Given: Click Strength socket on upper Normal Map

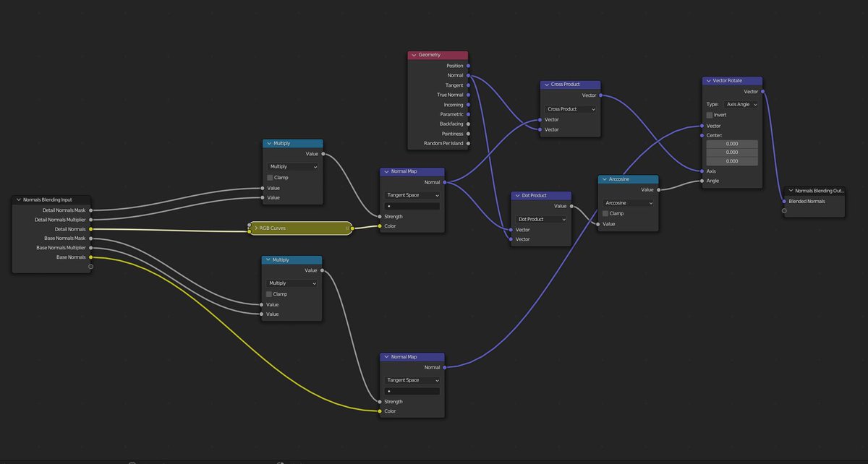Looking at the screenshot, I should click(x=378, y=217).
